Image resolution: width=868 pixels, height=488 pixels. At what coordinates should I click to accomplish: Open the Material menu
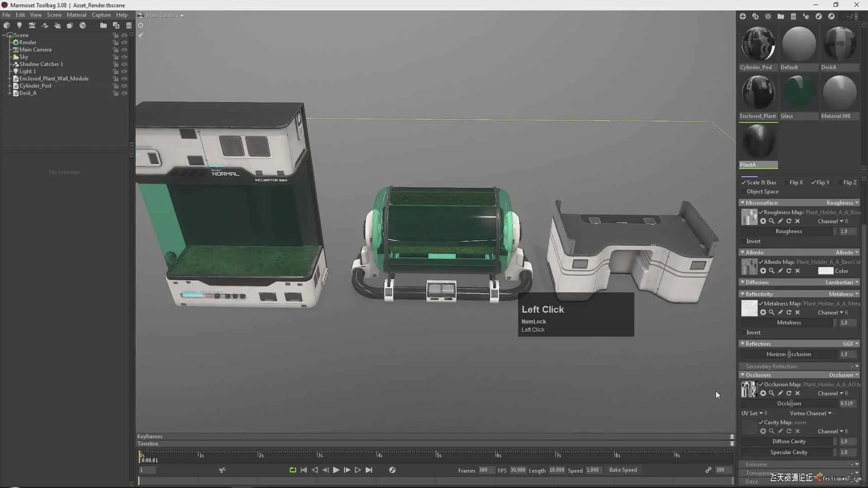pos(76,15)
